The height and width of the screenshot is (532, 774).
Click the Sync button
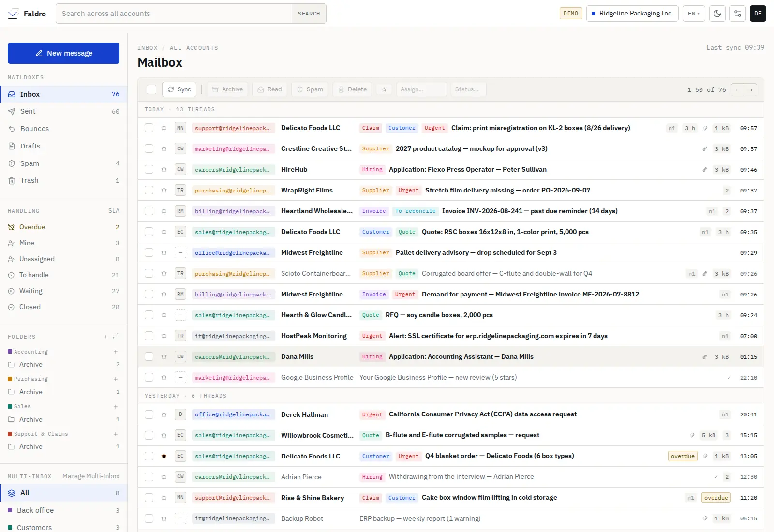pos(179,89)
